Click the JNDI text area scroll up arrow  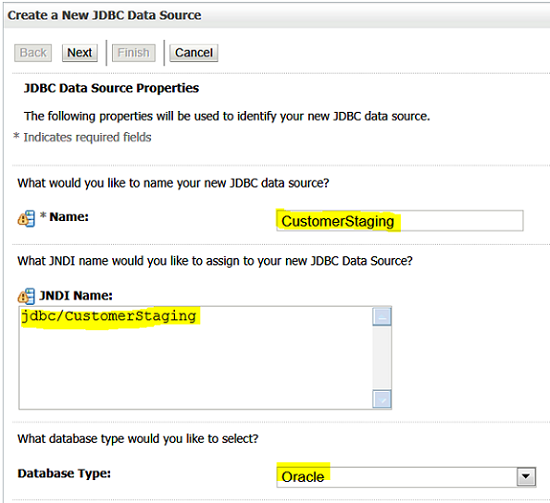[x=382, y=317]
